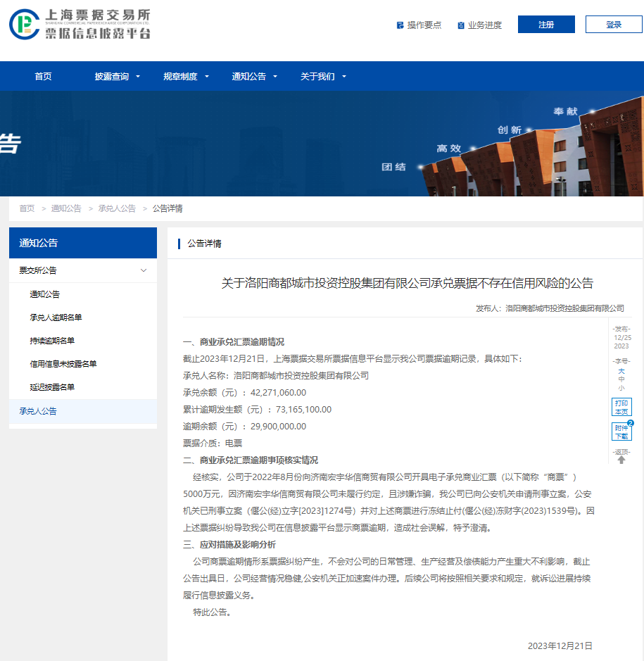Click 公告详情 in the breadcrumb
This screenshot has width=644, height=661.
point(168,208)
